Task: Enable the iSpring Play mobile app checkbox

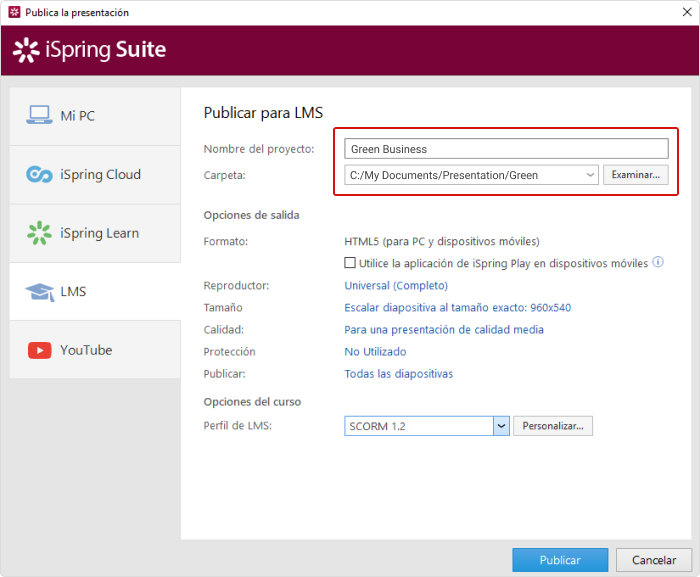Action: point(350,263)
